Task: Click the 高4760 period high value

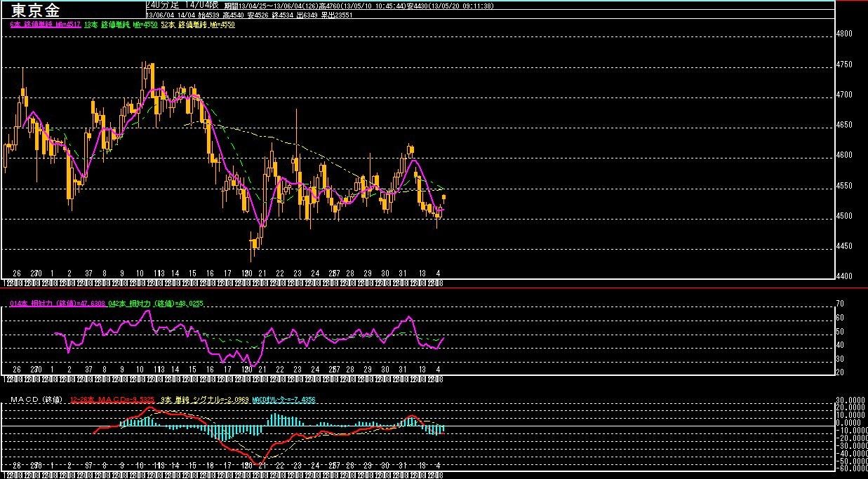Action: point(330,5)
